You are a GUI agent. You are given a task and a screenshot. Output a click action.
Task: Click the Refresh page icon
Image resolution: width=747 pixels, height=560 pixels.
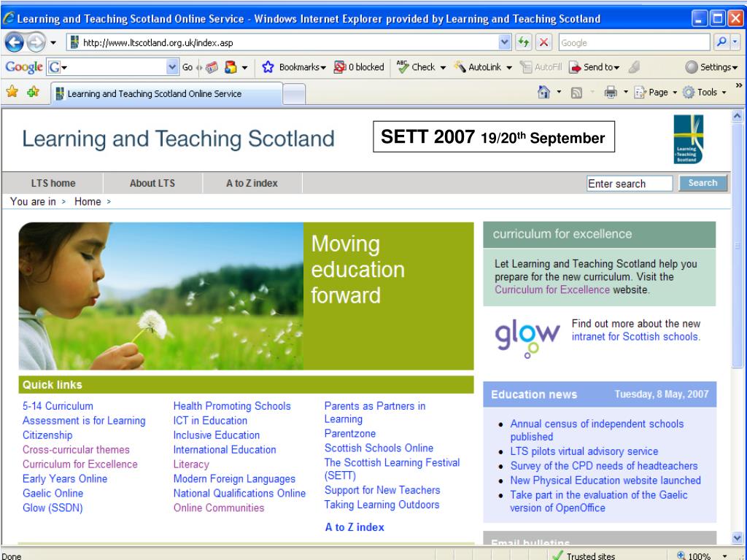(524, 42)
